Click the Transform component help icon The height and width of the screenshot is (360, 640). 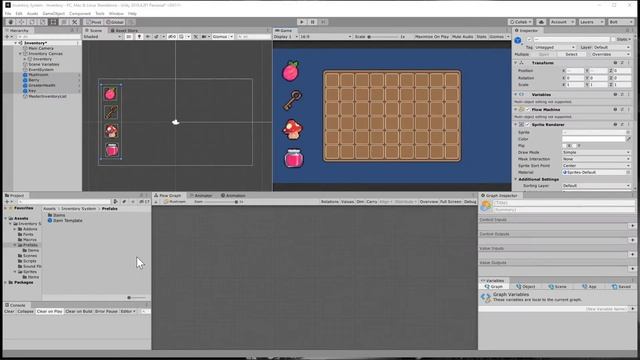point(615,63)
